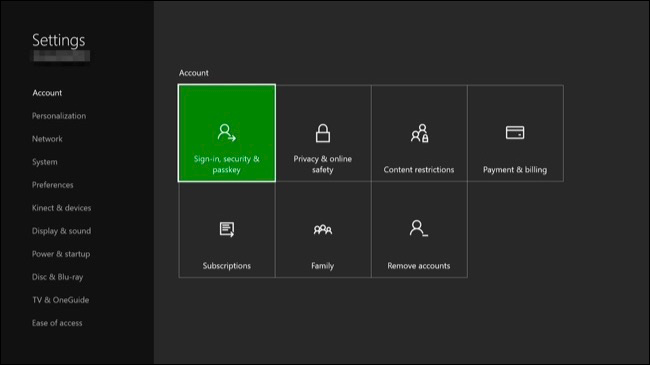650x365 pixels.
Task: Open Payment & billing tile label
Action: [x=515, y=170]
